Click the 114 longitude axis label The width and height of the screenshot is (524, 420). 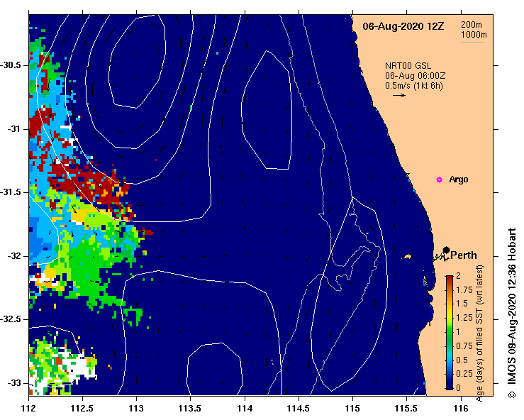pyautogui.click(x=245, y=409)
